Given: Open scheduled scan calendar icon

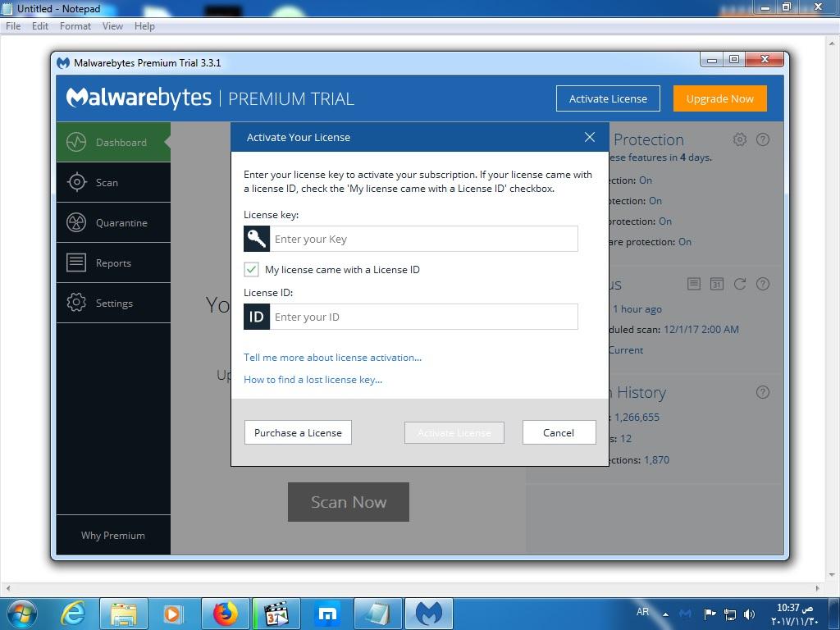Looking at the screenshot, I should tap(717, 284).
